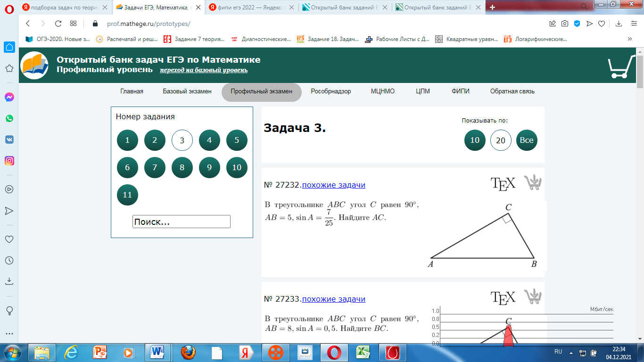Viewport: 644px width, 362px height.
Task: Go back to the previous page
Action: point(27,24)
